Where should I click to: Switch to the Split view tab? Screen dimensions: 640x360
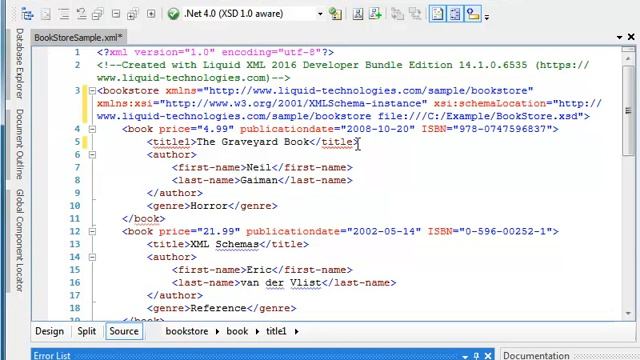tap(87, 331)
